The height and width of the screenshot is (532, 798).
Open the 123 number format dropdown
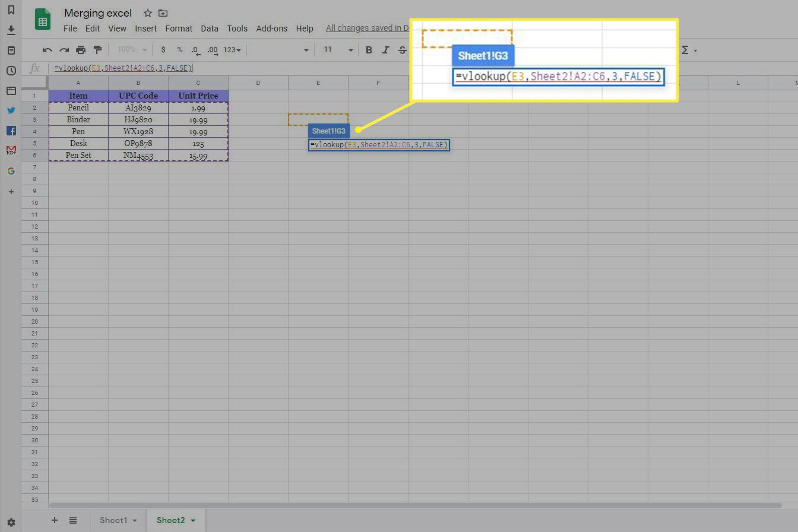232,50
